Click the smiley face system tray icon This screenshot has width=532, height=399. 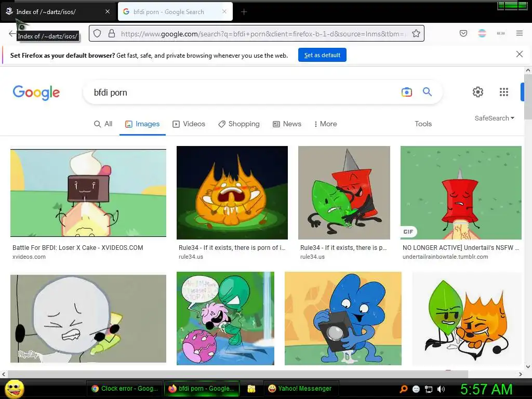coord(416,389)
